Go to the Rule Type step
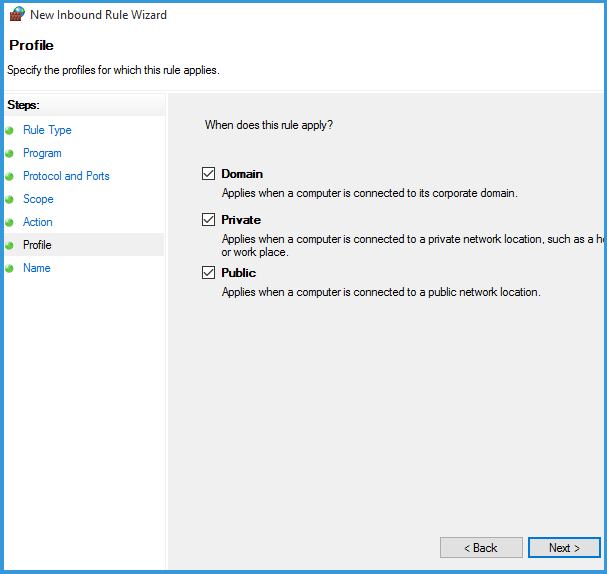The height and width of the screenshot is (574, 607). pos(47,130)
